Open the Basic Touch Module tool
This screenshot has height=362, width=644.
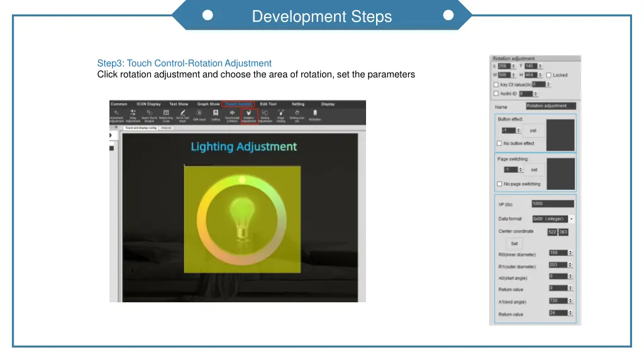(x=148, y=115)
